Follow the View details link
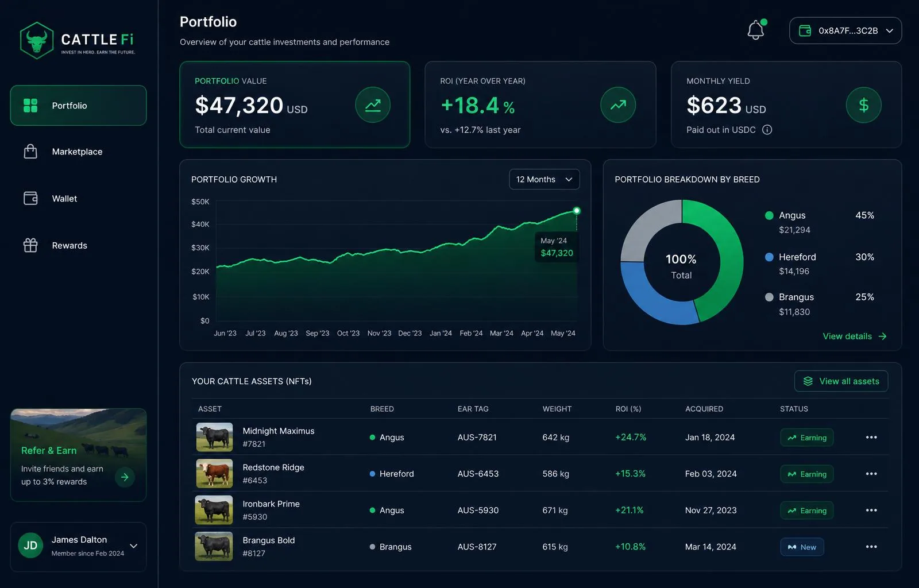 (855, 336)
